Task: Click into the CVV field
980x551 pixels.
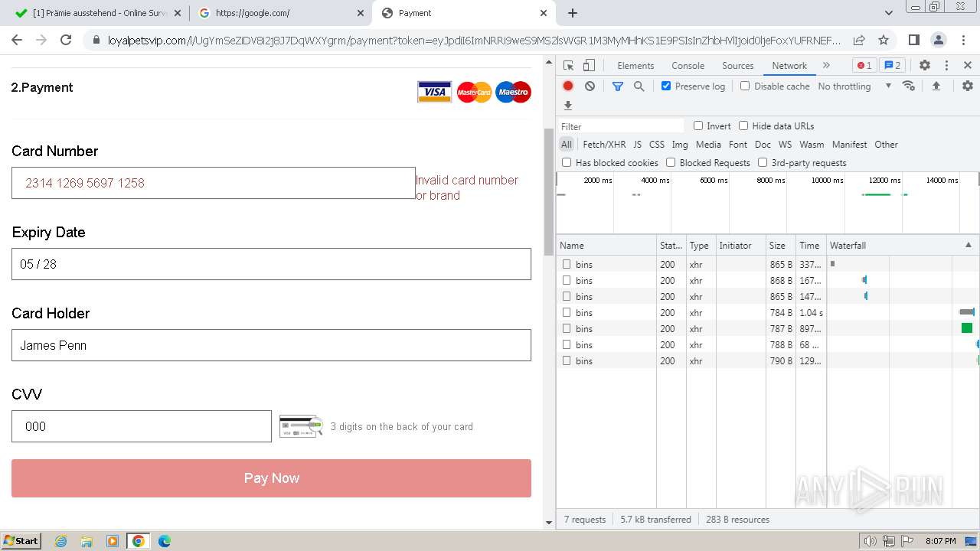Action: pos(142,426)
